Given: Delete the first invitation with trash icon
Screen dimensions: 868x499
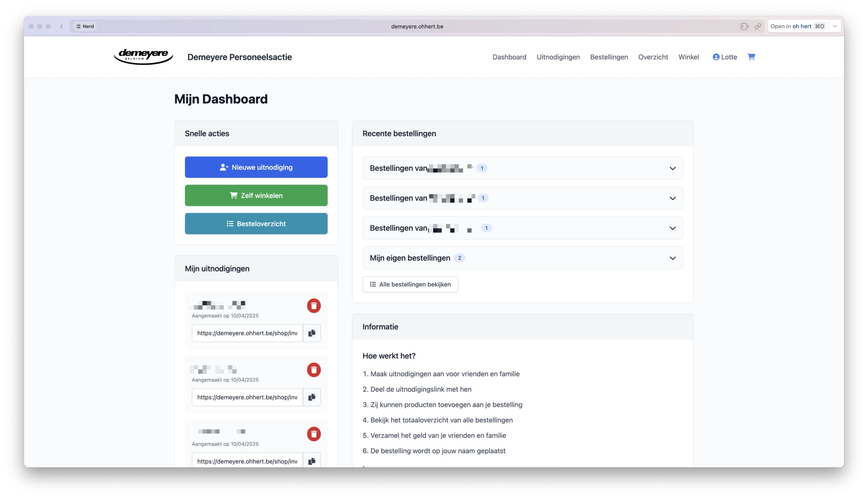Looking at the screenshot, I should tap(314, 306).
